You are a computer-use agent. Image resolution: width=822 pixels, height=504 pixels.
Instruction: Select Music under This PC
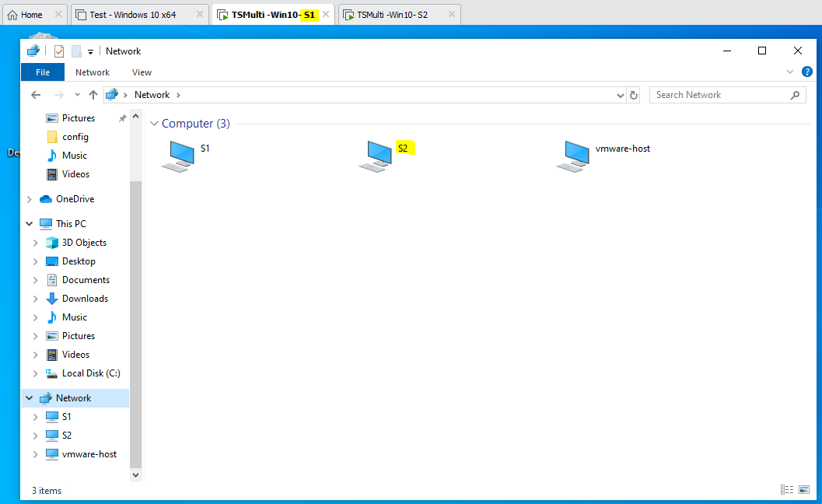click(x=74, y=317)
